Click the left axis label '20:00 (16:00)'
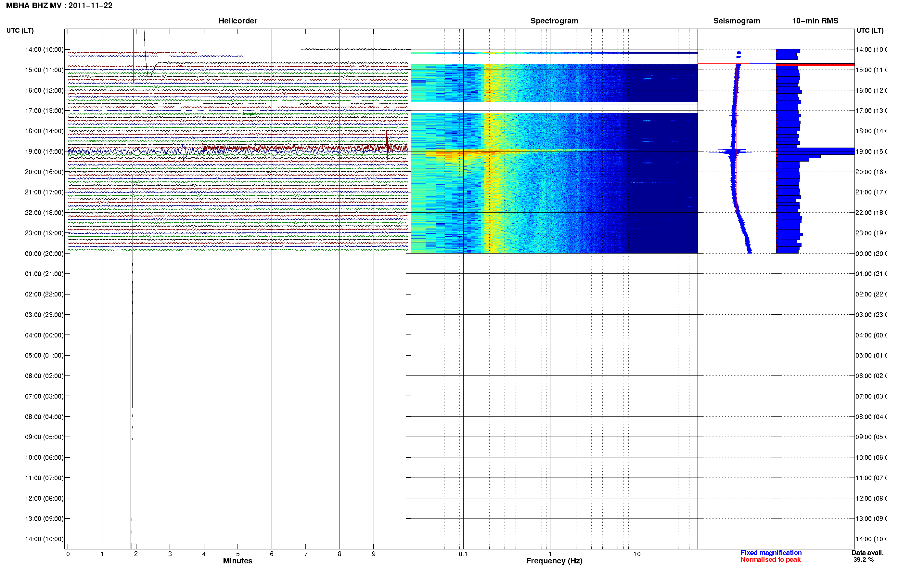This screenshot has height=578, width=924. 44,172
